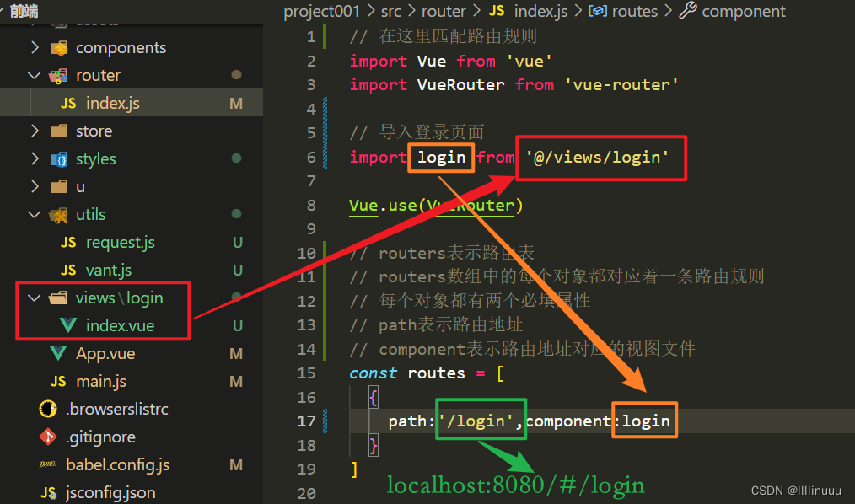Open jsconfig.json in the file tree
The height and width of the screenshot is (504, 855).
tap(110, 492)
